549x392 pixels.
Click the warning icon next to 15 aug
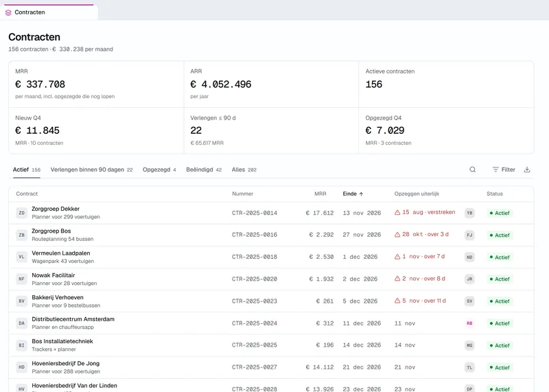click(x=397, y=212)
